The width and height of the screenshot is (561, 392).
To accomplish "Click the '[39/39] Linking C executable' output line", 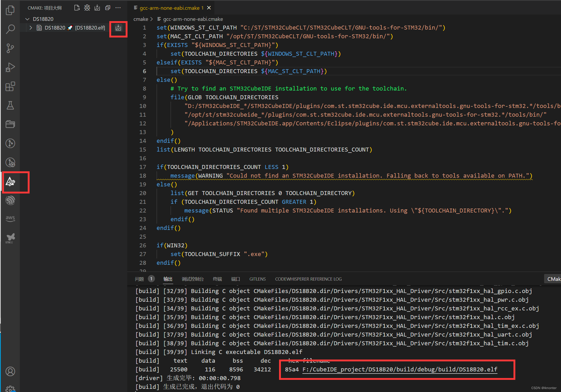I will coord(219,352).
